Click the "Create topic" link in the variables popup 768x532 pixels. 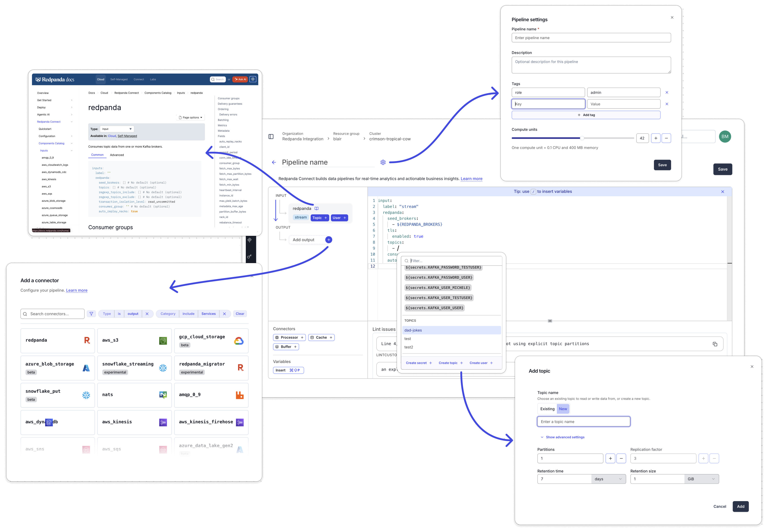(449, 363)
